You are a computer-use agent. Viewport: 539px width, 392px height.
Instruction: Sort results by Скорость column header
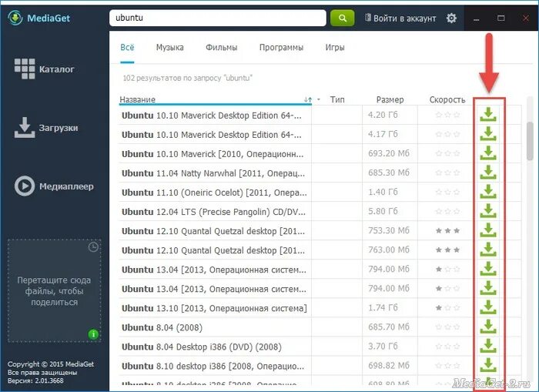click(447, 99)
